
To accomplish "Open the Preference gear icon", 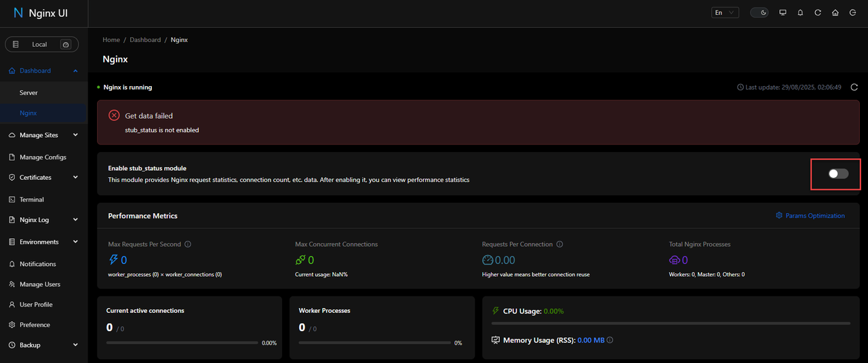I will click(12, 325).
